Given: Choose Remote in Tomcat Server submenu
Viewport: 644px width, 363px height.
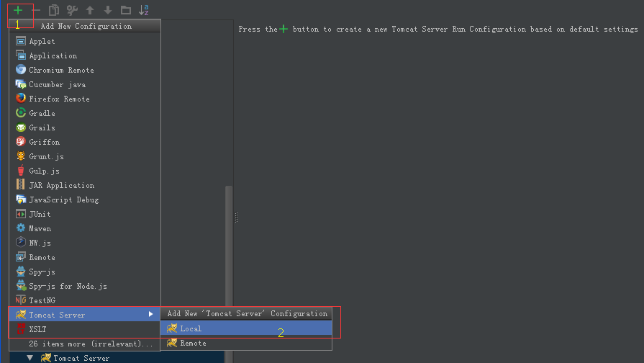Looking at the screenshot, I should tap(246, 343).
